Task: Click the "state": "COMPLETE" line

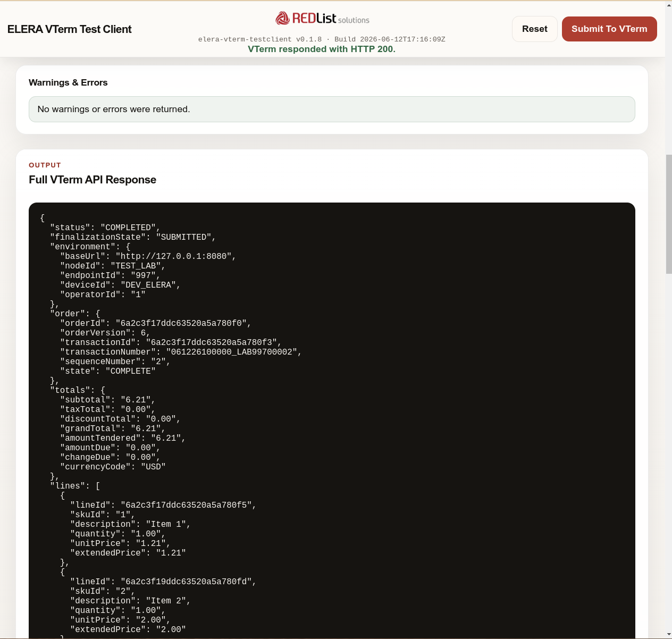Action: point(108,371)
